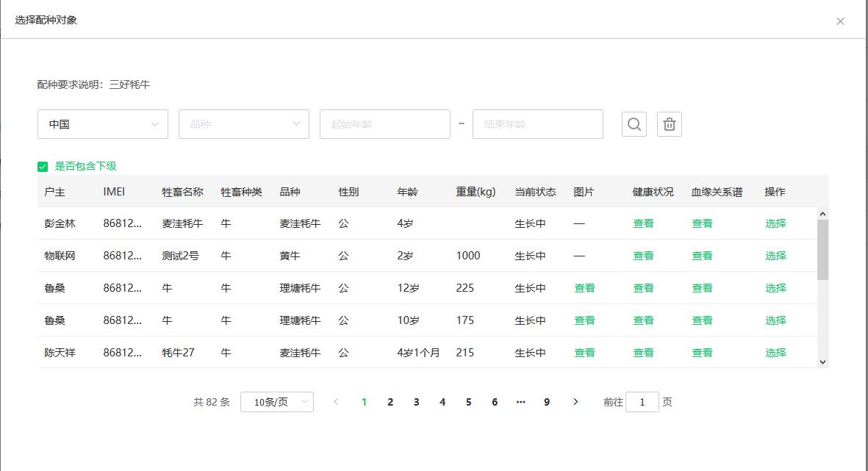Click the trash can clear-filters icon
868x471 pixels.
click(x=669, y=124)
